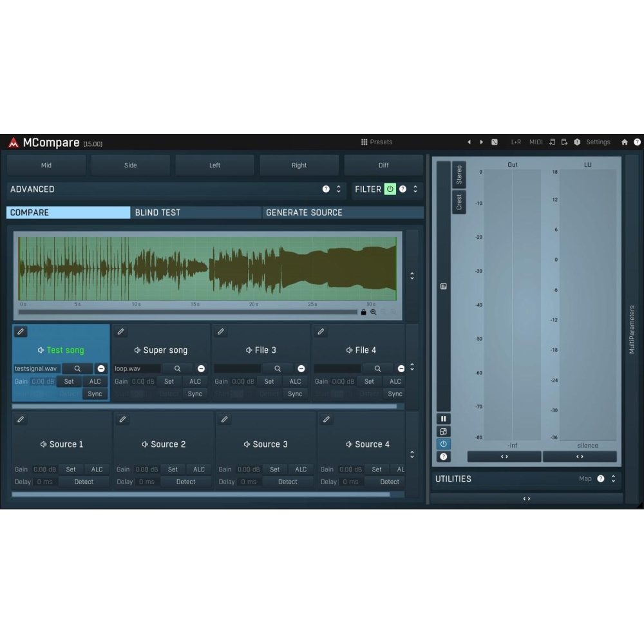Screen dimensions: 644x644
Task: Click Sync for File 4
Action: [x=395, y=393]
